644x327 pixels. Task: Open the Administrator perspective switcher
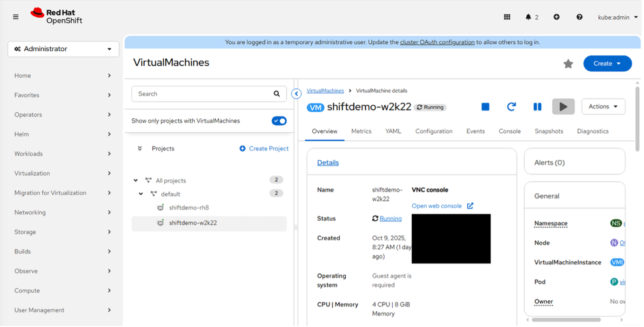tap(63, 49)
